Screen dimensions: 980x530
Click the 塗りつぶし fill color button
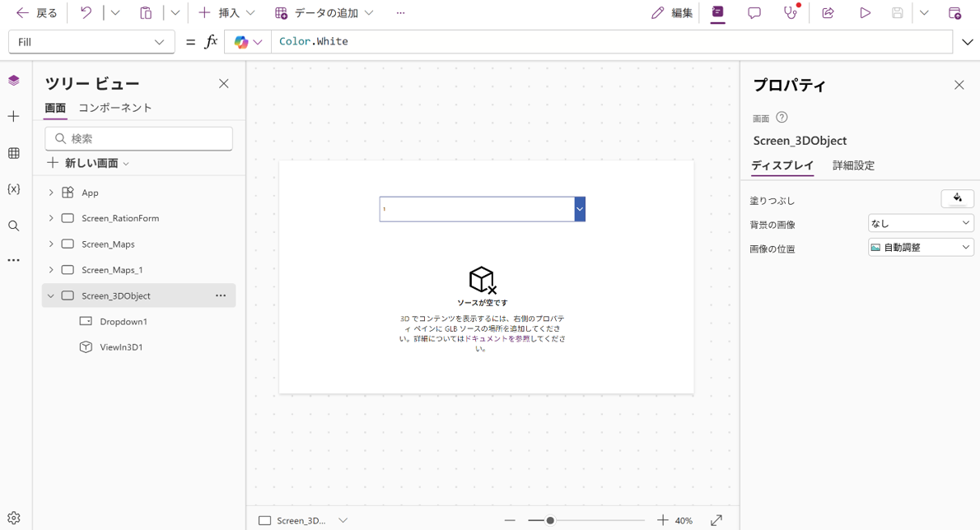(x=957, y=198)
